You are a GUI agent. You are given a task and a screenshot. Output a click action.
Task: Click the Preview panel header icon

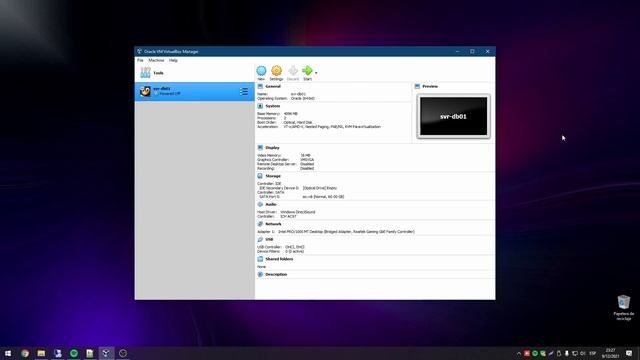click(x=417, y=87)
